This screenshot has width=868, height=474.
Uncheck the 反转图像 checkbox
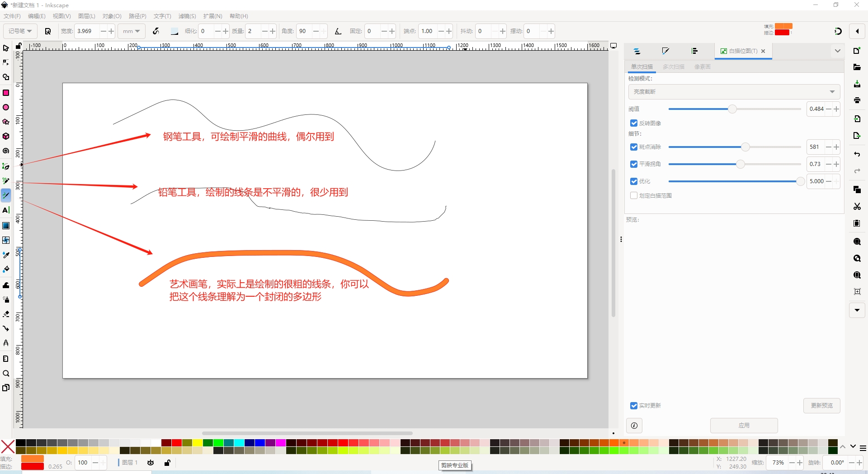tap(634, 123)
